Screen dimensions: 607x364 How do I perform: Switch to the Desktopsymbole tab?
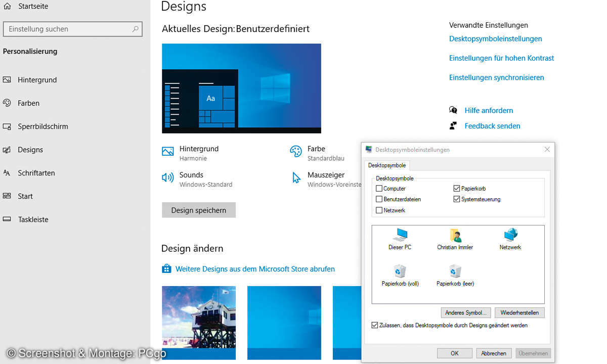(387, 165)
